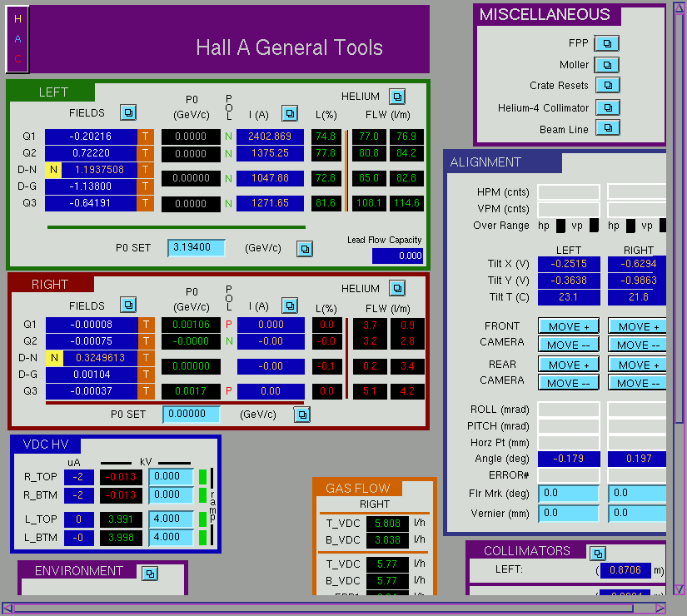Viewport: 687px width, 616px height.
Task: Toggle LEFT D-N yellow N indicator
Action: [53, 170]
